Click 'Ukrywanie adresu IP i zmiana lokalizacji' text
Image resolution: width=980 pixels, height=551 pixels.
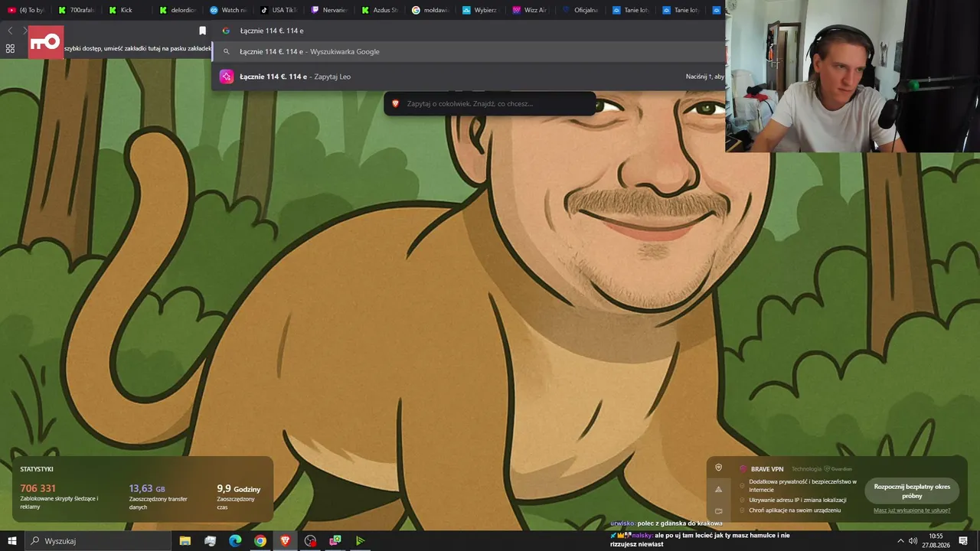(x=798, y=500)
